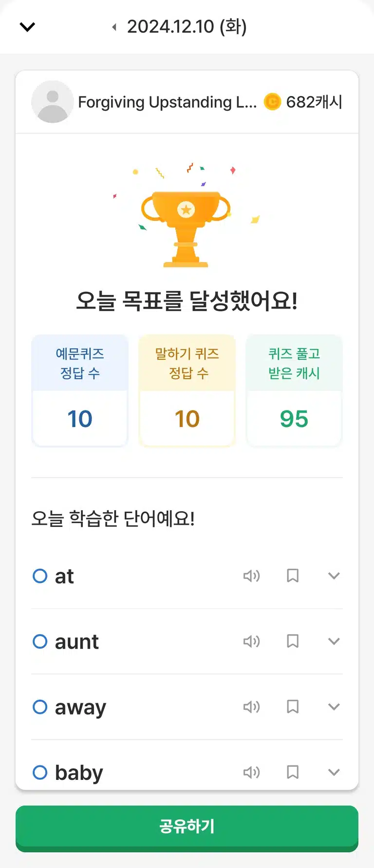Go to previous date with left arrow
Viewport: 374px width, 868px height.
114,27
